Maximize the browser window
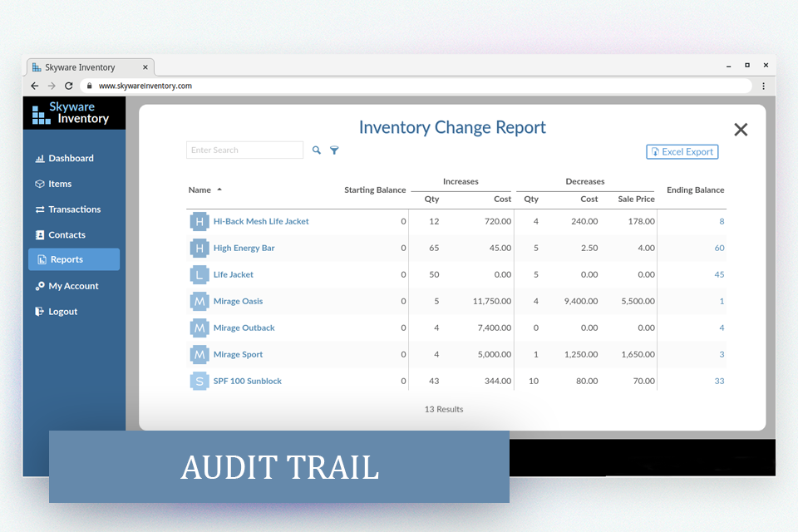 (x=747, y=65)
